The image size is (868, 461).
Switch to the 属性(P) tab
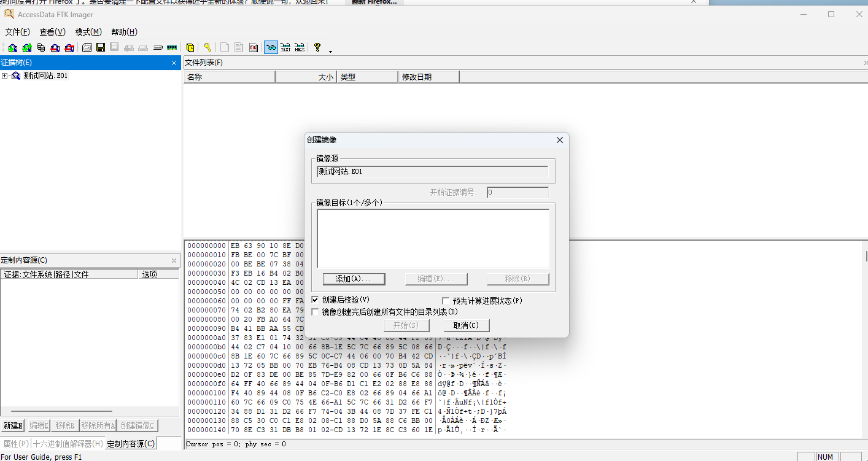point(16,444)
